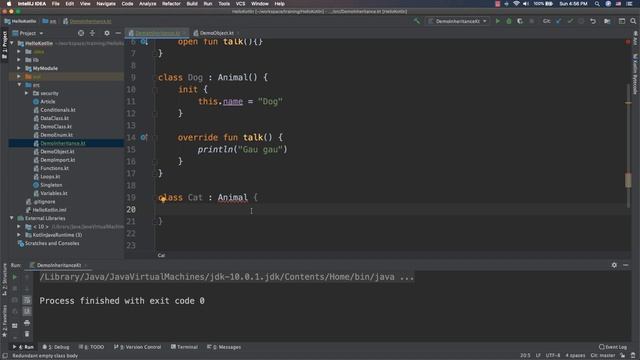Click Scratches and Consoles node

52,243
